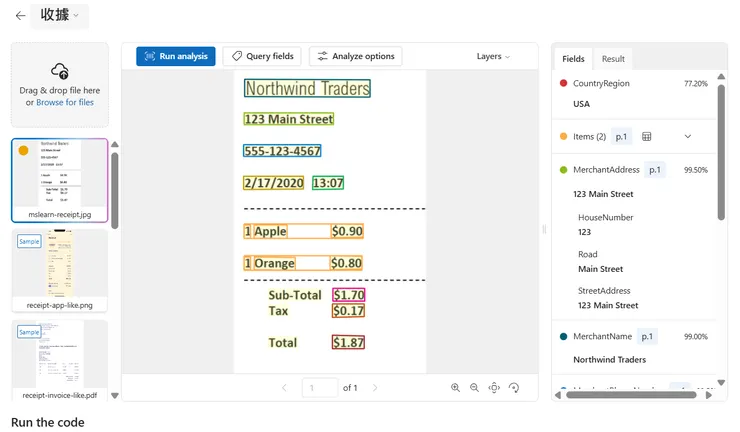The image size is (740, 432).
Task: Click the $1.87 total highlight
Action: click(x=348, y=342)
